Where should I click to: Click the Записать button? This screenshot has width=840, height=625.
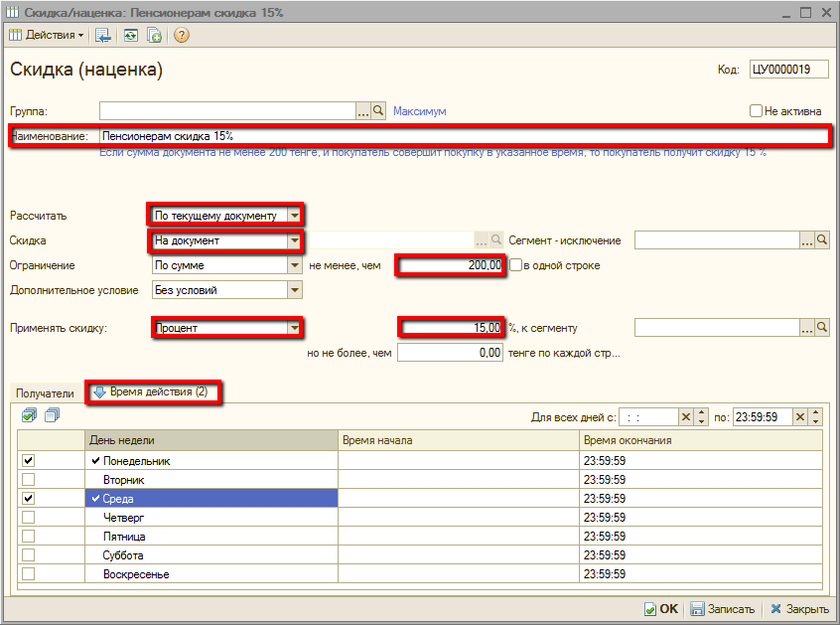click(723, 609)
